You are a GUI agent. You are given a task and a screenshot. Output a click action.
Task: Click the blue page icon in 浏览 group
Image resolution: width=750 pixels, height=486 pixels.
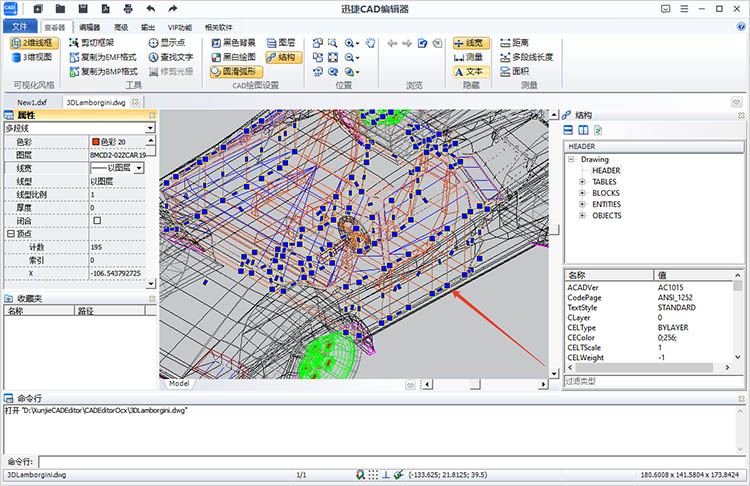pyautogui.click(x=422, y=43)
